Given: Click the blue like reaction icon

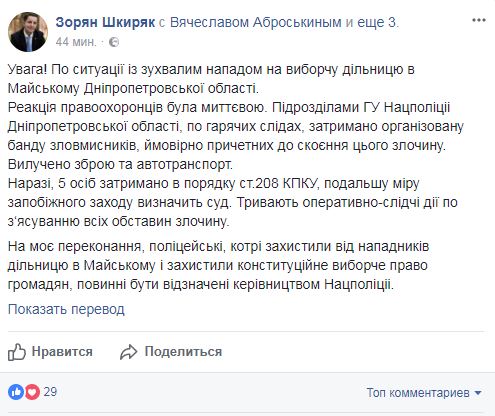Looking at the screenshot, I should click(x=16, y=392).
